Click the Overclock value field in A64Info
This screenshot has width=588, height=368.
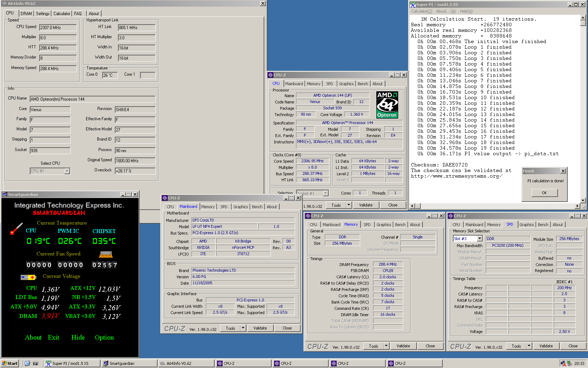(135, 171)
